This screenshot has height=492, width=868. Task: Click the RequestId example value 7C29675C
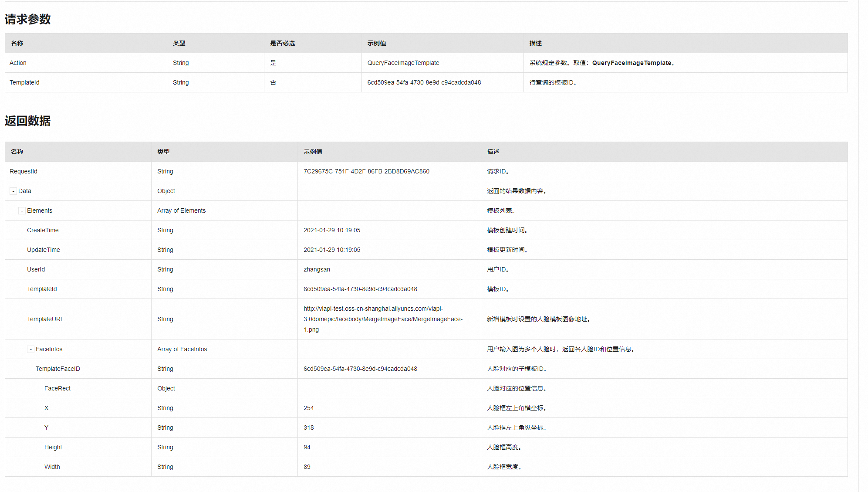click(366, 171)
